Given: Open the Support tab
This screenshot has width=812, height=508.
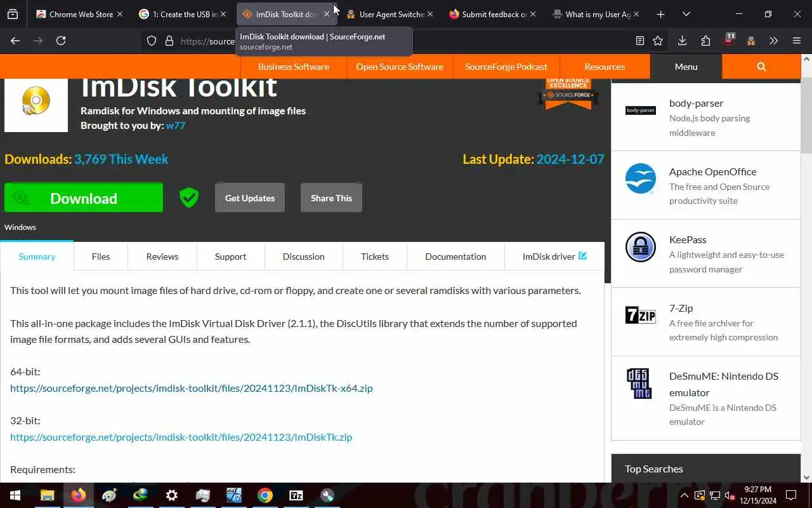Looking at the screenshot, I should click(x=230, y=256).
